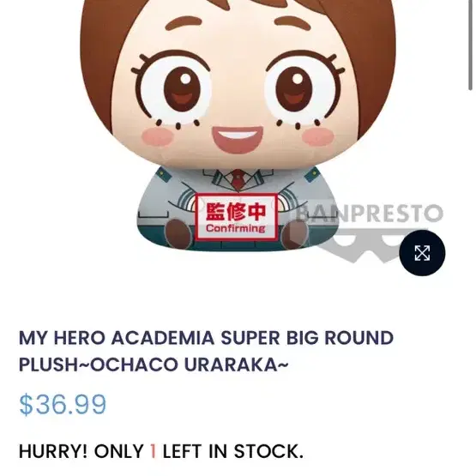Click the red Confirming label on plush
Viewport: 476px width, 476px height.
[x=235, y=228]
